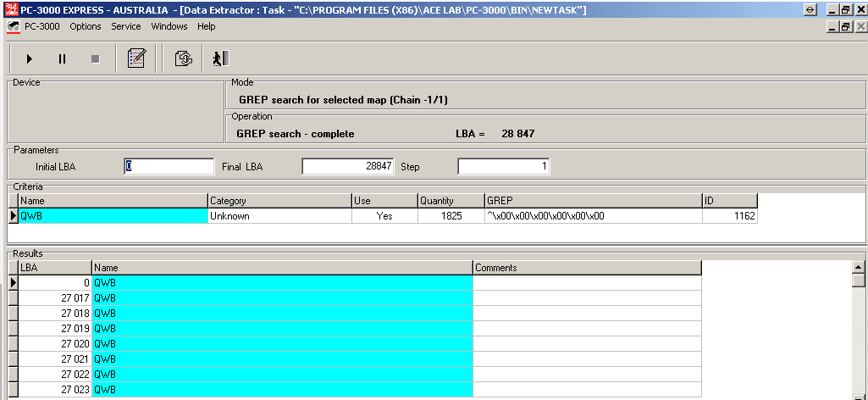Pause the running GREP operation
Image resolution: width=868 pixels, height=400 pixels.
pyautogui.click(x=62, y=58)
